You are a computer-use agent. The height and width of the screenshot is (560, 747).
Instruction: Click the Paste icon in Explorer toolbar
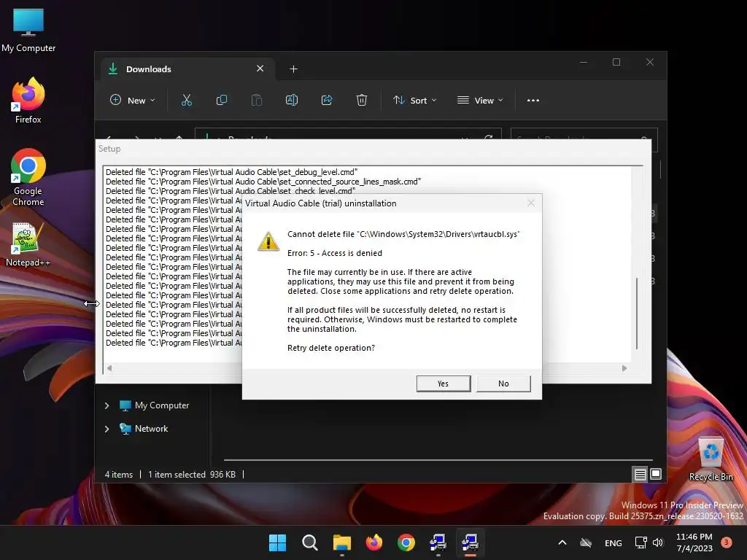point(256,101)
